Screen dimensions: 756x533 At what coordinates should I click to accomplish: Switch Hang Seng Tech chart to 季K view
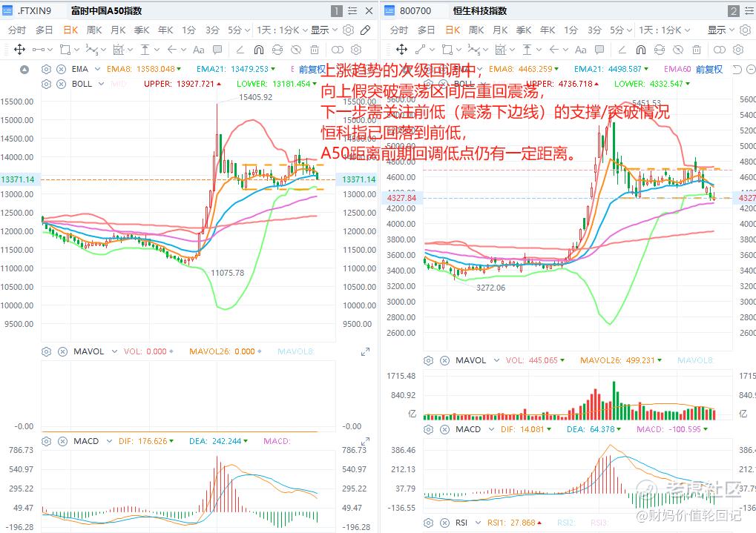524,30
